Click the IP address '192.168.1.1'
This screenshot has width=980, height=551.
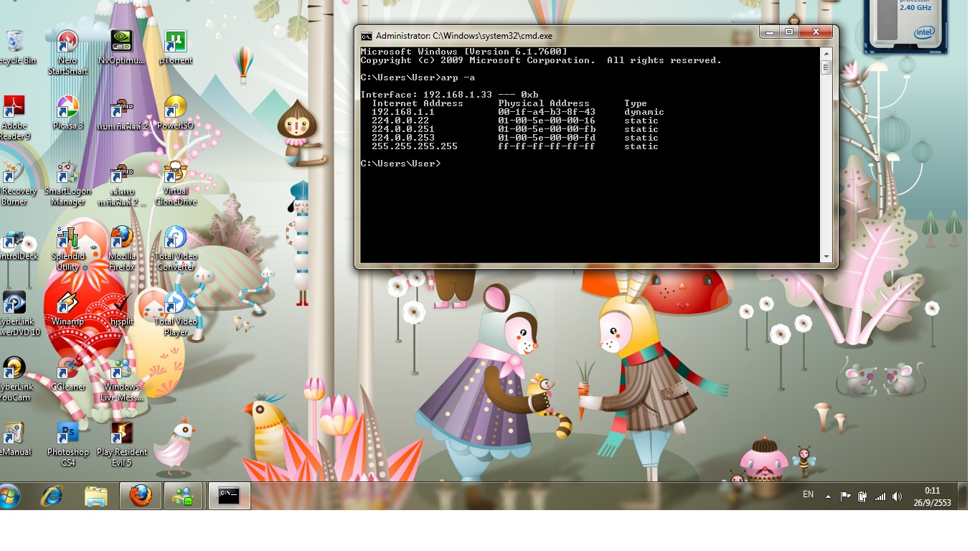(403, 112)
